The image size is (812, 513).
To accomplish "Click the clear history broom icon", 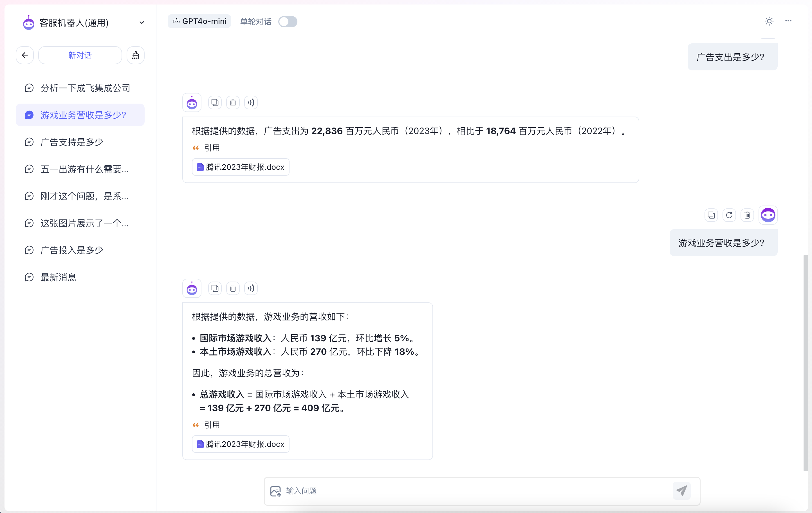I will 136,55.
